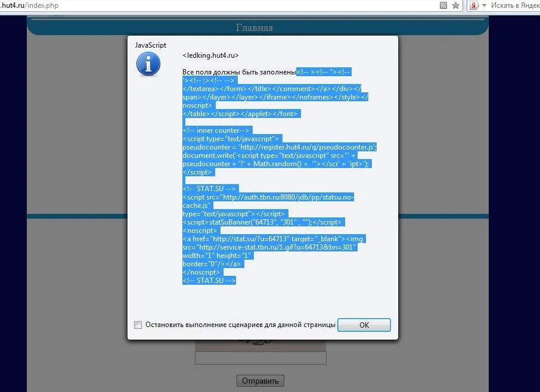Click the Yandex search input field

[x=515, y=5]
